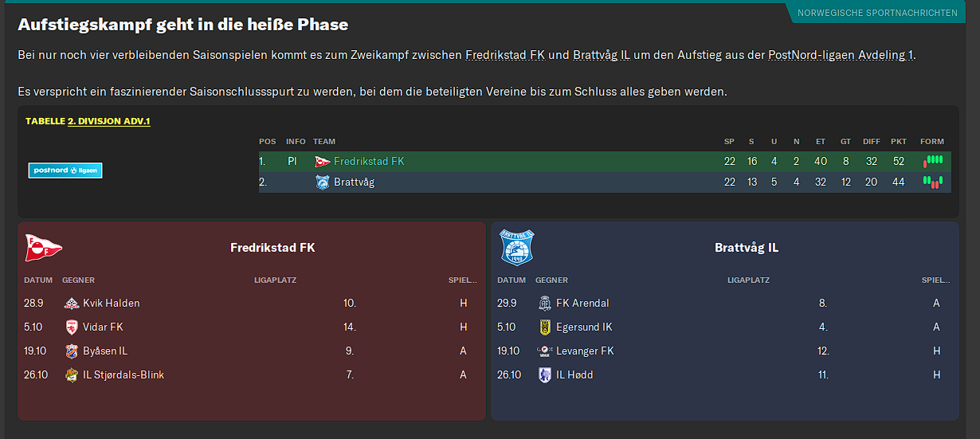Viewport: 980px width, 439px height.
Task: Click the Byåsen IL club badge
Action: (x=72, y=351)
